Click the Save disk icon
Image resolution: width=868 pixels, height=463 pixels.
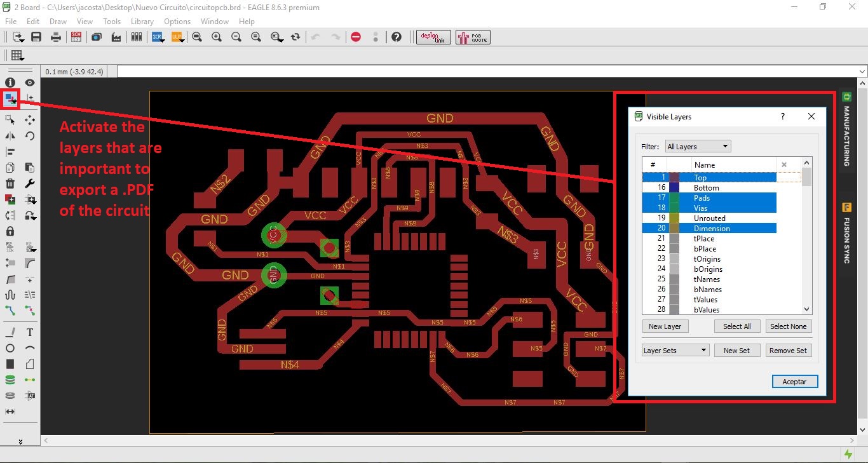coord(36,37)
